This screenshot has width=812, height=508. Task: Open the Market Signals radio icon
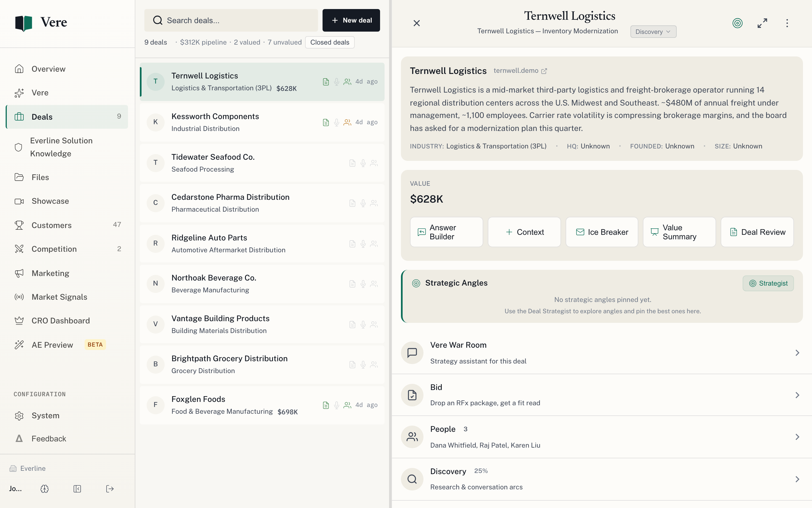click(x=19, y=297)
